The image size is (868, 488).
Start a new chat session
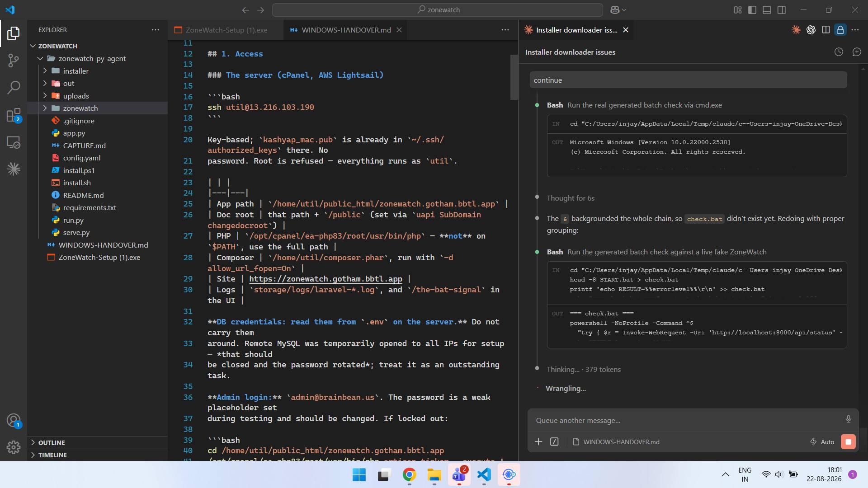click(x=857, y=52)
